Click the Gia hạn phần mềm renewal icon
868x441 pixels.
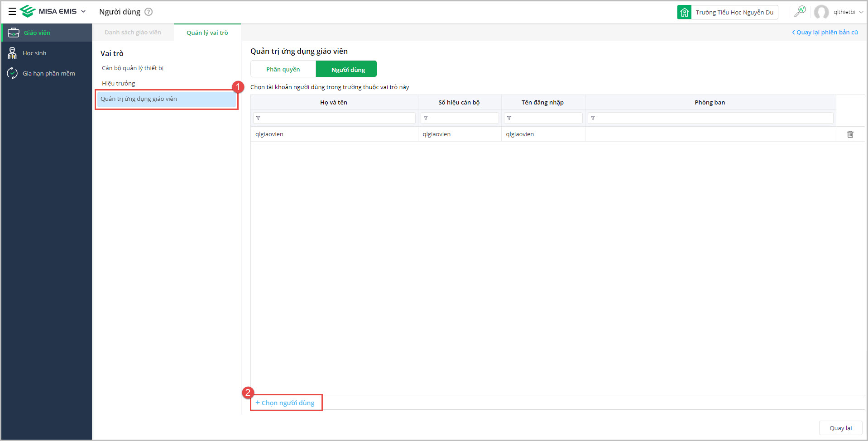click(x=12, y=73)
